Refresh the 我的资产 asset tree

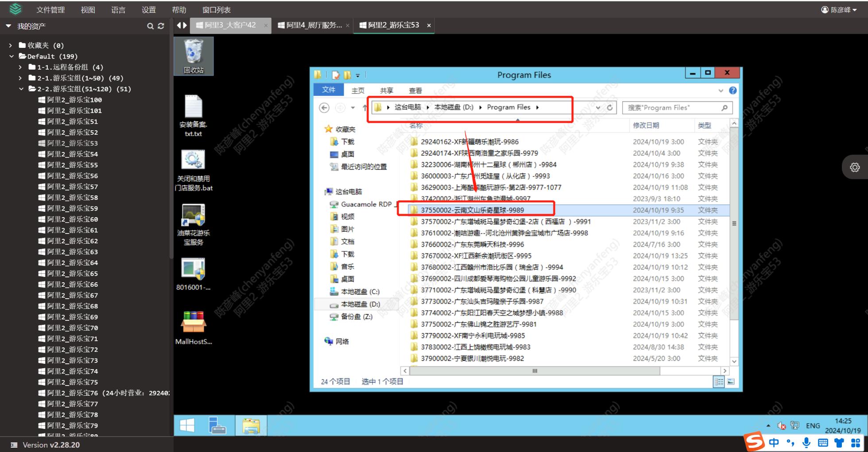(161, 26)
